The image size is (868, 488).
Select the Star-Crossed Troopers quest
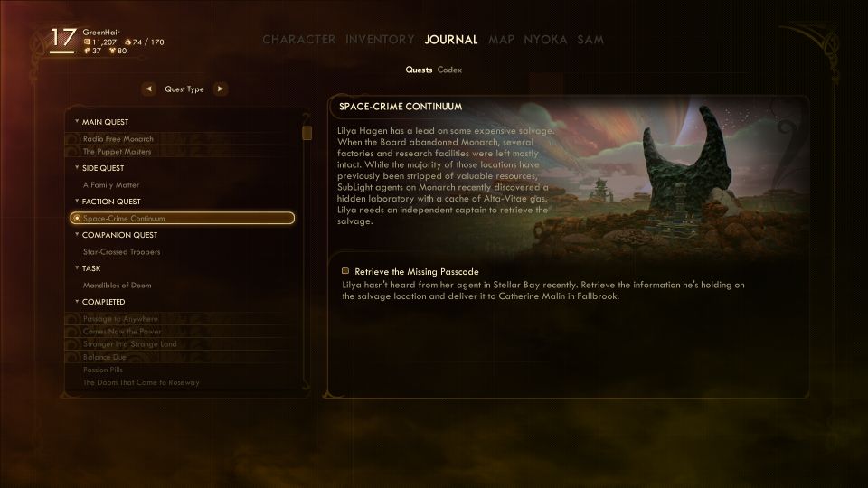coord(122,252)
